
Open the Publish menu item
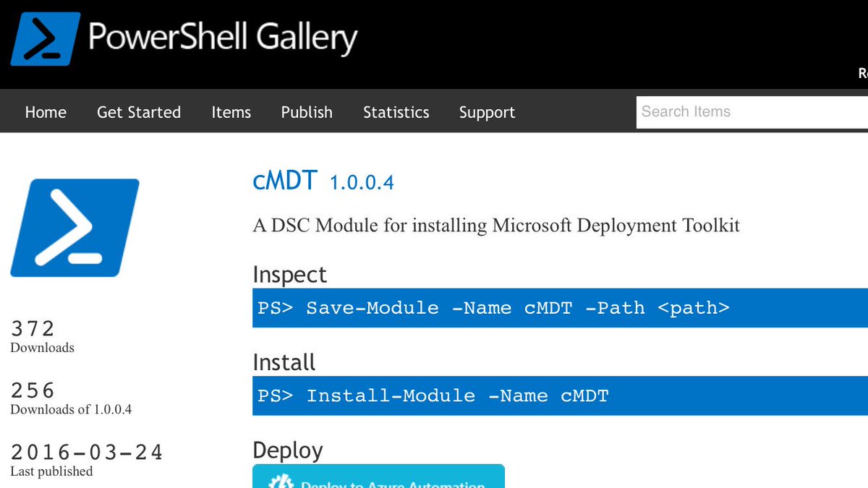(x=307, y=112)
